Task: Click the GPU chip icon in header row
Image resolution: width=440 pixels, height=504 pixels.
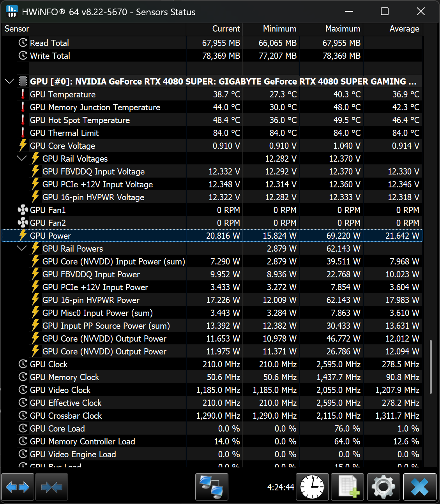Action: click(x=23, y=81)
